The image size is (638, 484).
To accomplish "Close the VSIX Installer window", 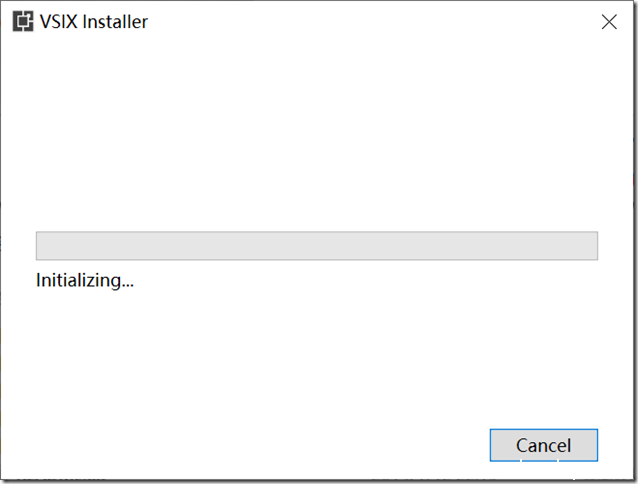I will [x=608, y=22].
